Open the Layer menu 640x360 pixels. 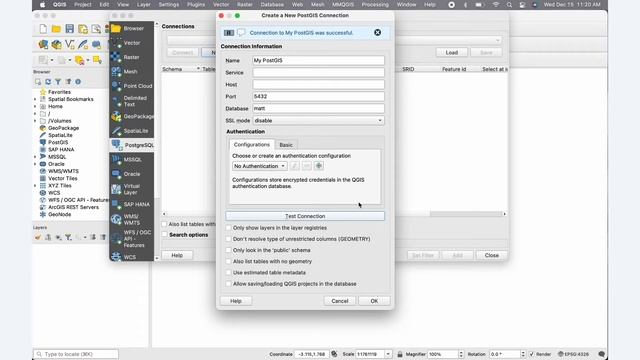click(x=143, y=4)
